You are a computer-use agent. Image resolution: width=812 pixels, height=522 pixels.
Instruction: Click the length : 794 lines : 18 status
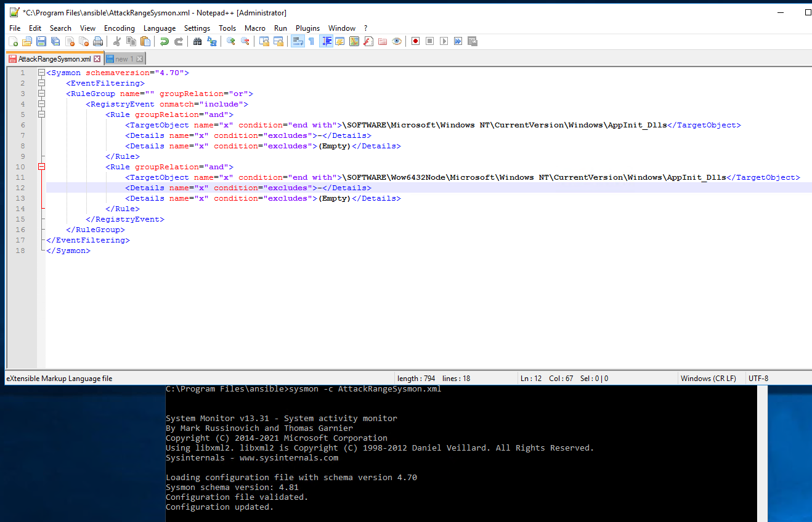coord(434,379)
